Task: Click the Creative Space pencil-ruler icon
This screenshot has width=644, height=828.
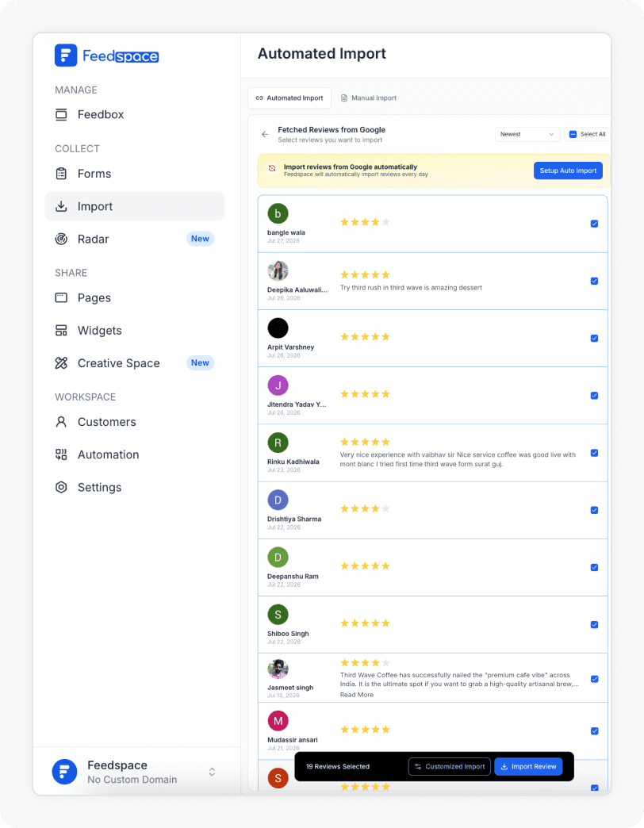Action: coord(61,363)
